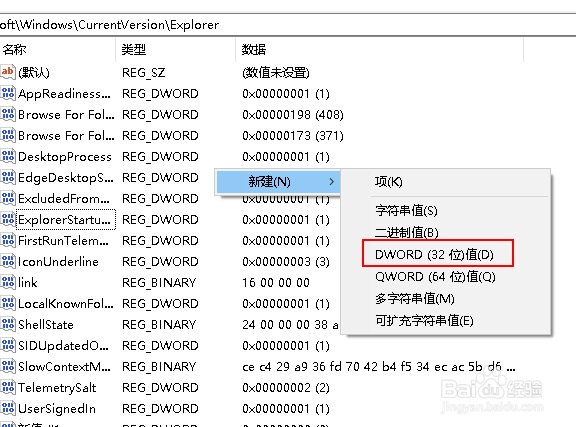Image resolution: width=576 pixels, height=427 pixels.
Task: Choose DWORD (32 位)值(D)
Action: click(x=434, y=254)
